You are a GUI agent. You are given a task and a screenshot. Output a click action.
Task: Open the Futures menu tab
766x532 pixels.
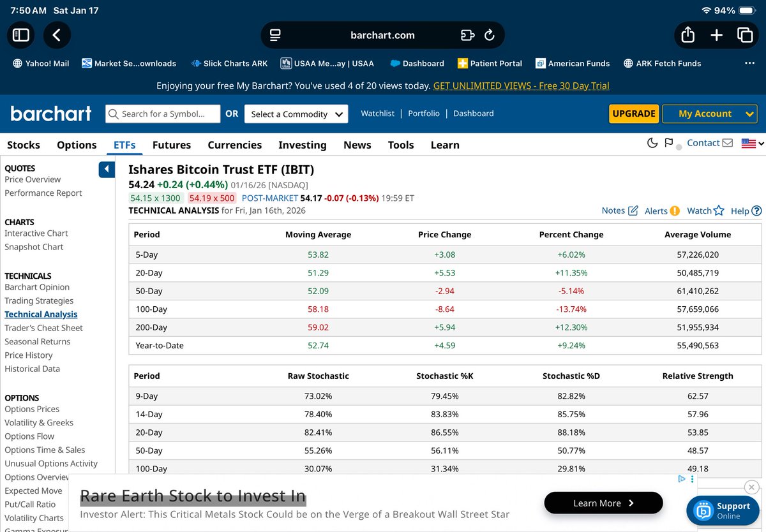pyautogui.click(x=172, y=145)
